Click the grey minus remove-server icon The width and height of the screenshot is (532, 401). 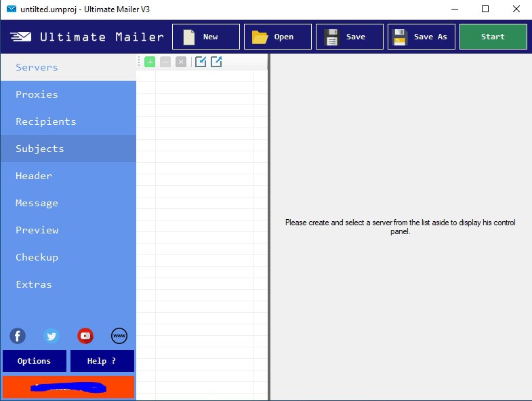(x=165, y=62)
